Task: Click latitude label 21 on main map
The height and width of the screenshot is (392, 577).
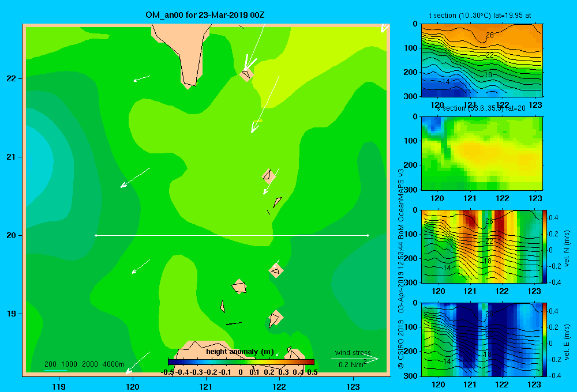Action: point(11,157)
